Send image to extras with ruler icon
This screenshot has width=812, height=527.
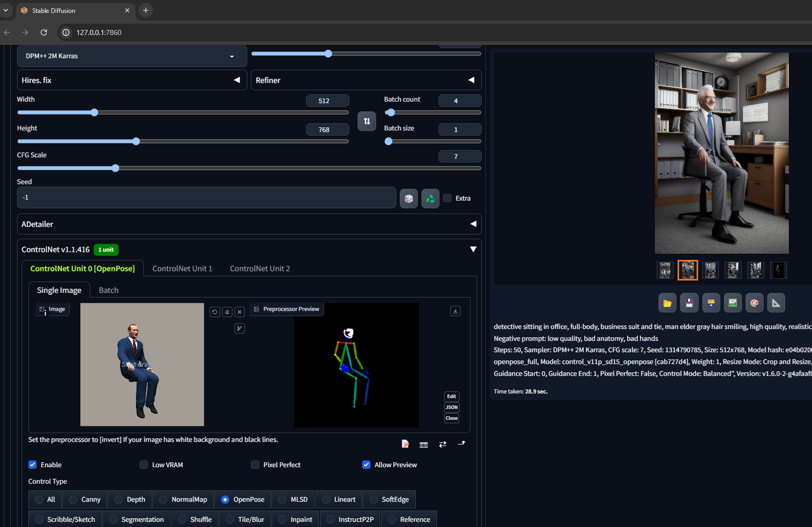[x=776, y=303]
